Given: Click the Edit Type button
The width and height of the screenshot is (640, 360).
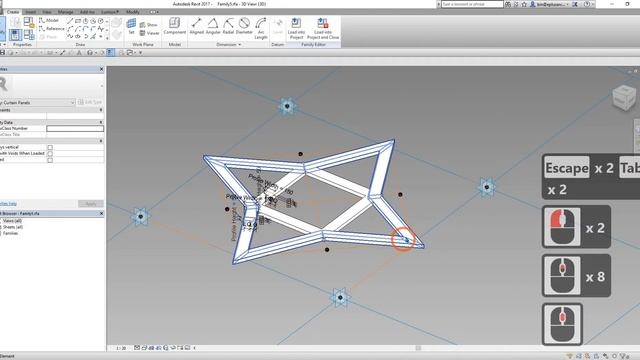Looking at the screenshot, I should (x=90, y=102).
